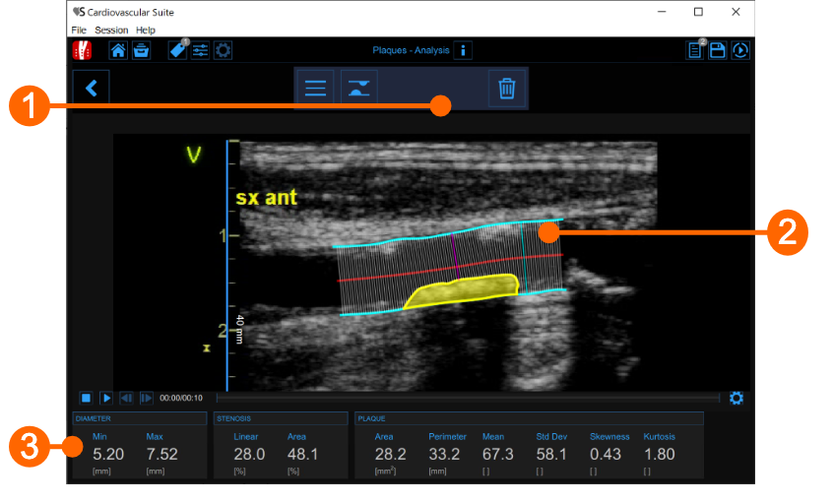
Task: Go to the Home screen icon
Action: (118, 51)
